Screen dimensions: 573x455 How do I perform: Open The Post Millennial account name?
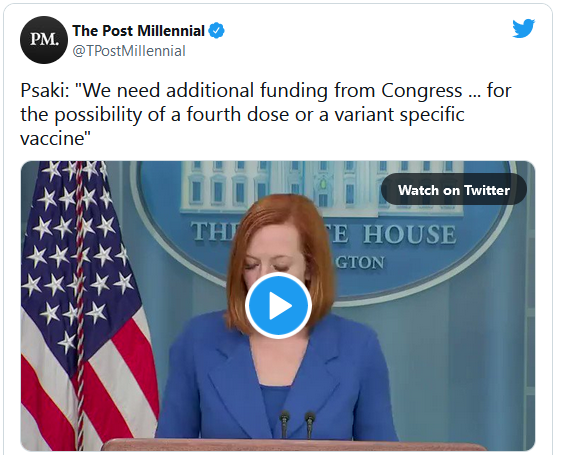(x=138, y=31)
